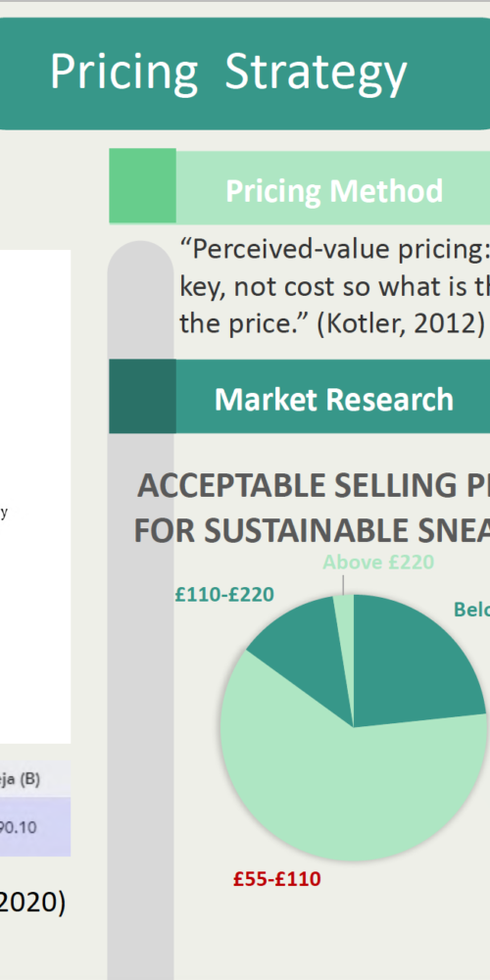Click the Acceptable Selling chart title

coord(312,508)
